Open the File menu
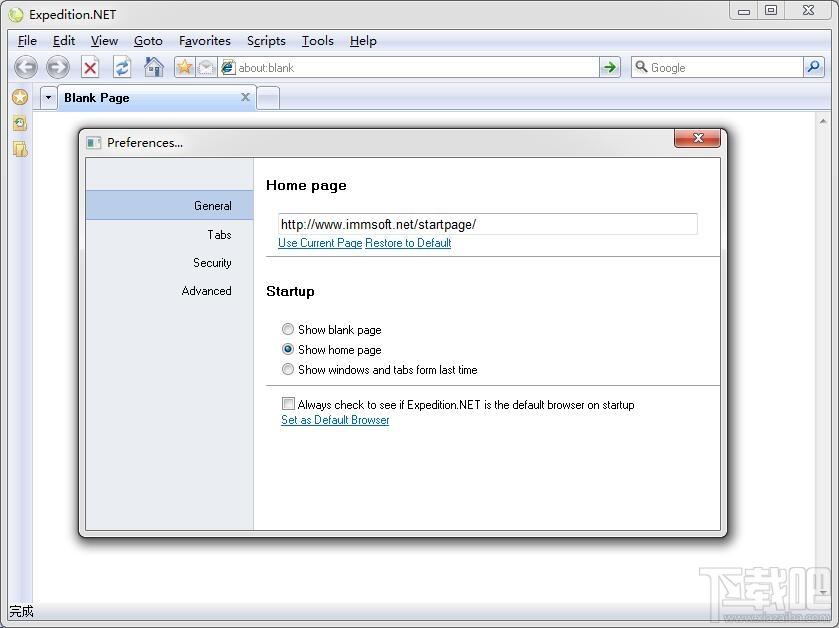Viewport: 839px width, 628px height. click(x=27, y=41)
